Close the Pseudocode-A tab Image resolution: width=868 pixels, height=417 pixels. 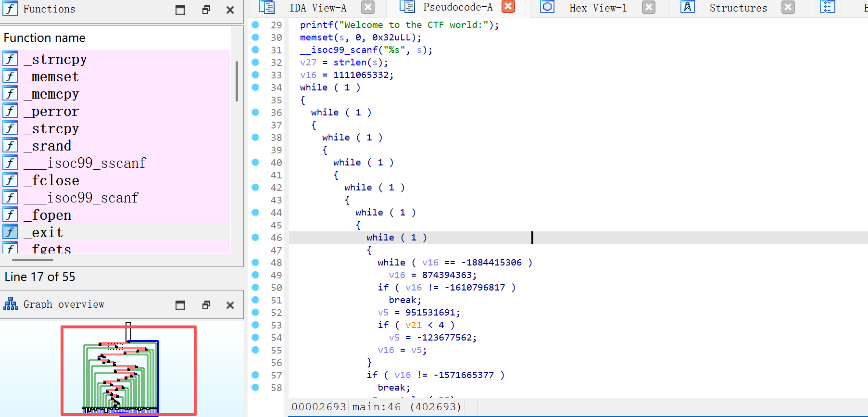[508, 7]
